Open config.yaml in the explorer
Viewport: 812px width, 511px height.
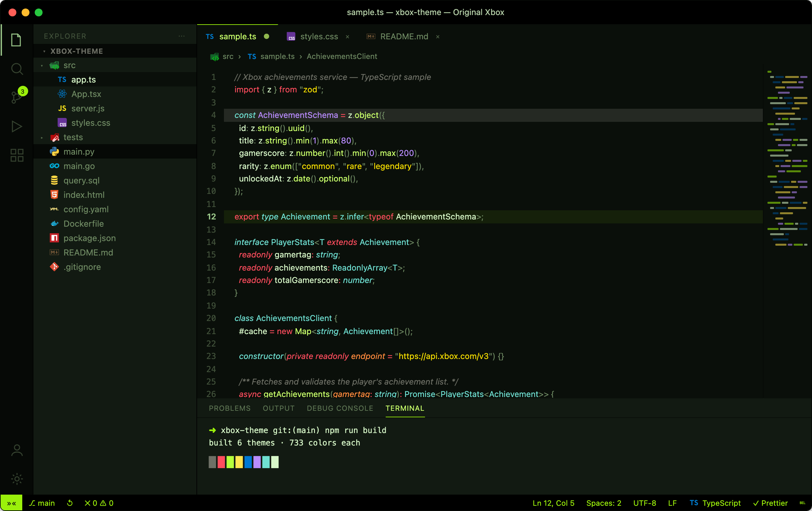(x=115, y=209)
